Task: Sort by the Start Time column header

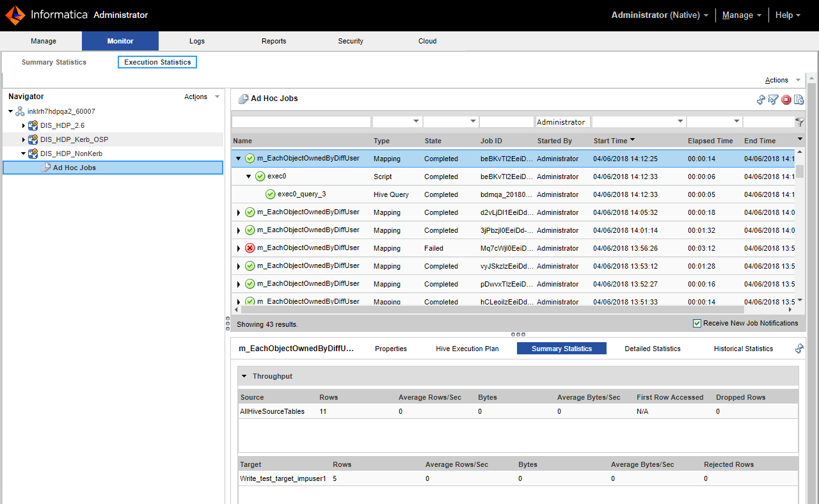Action: 610,141
